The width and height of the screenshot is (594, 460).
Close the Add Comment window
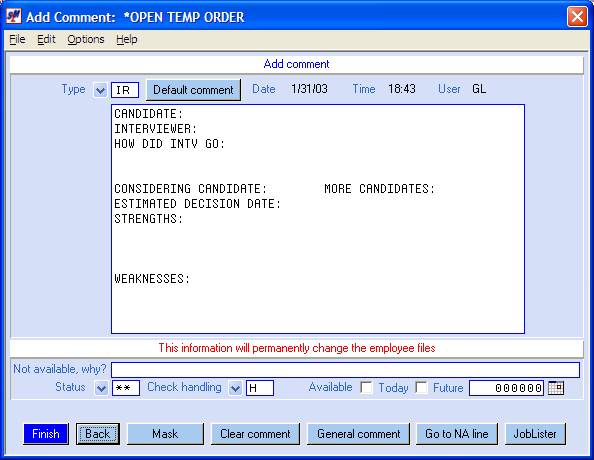coord(577,17)
